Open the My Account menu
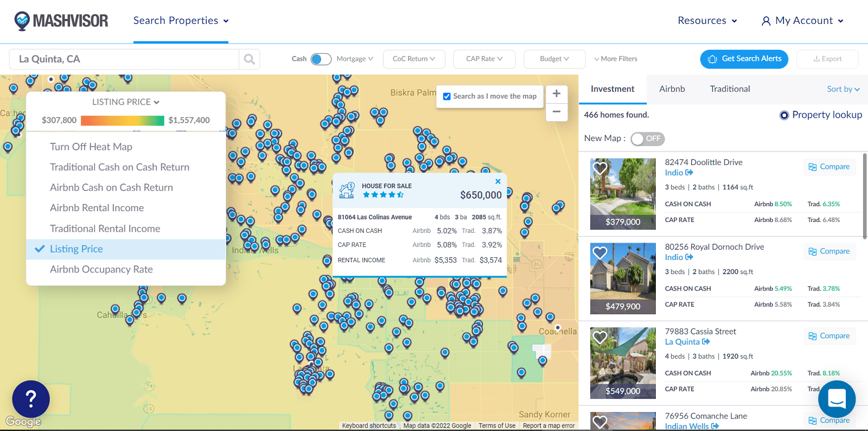 (x=803, y=21)
